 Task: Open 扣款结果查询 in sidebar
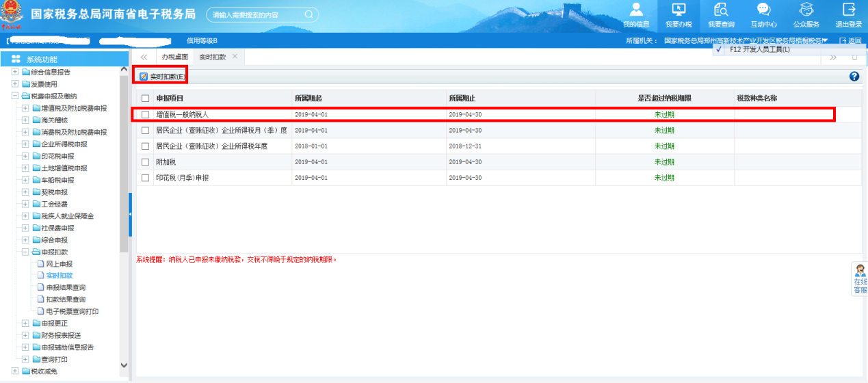click(66, 300)
